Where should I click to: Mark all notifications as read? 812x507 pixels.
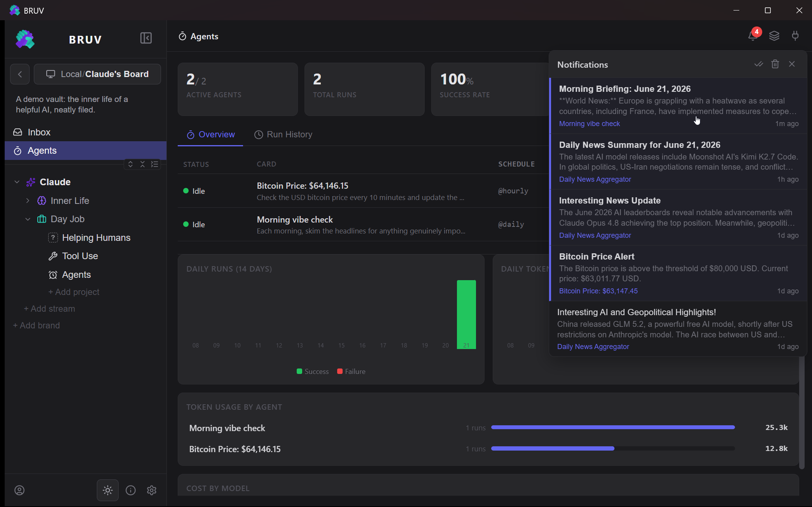click(759, 64)
